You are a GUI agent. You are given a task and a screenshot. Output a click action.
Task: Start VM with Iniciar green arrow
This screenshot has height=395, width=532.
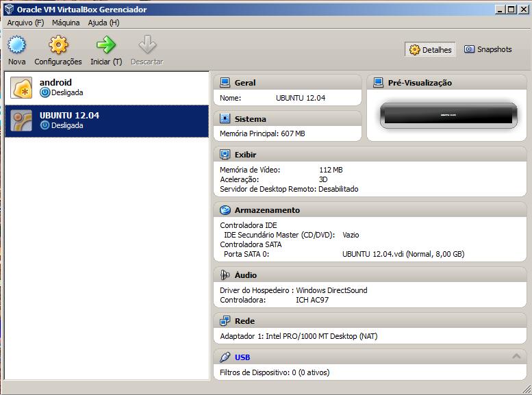[105, 46]
